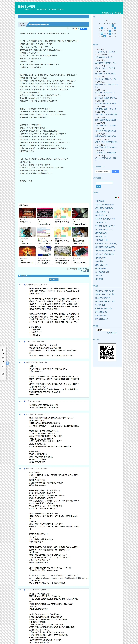Screen dimensions: 138x644
Task: Open the 痞客邦 link below the post
Action: point(80,269)
